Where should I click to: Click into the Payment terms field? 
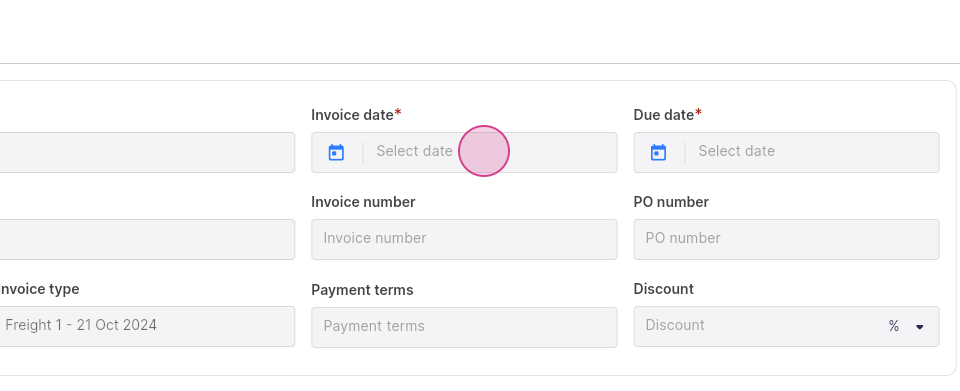point(464,327)
